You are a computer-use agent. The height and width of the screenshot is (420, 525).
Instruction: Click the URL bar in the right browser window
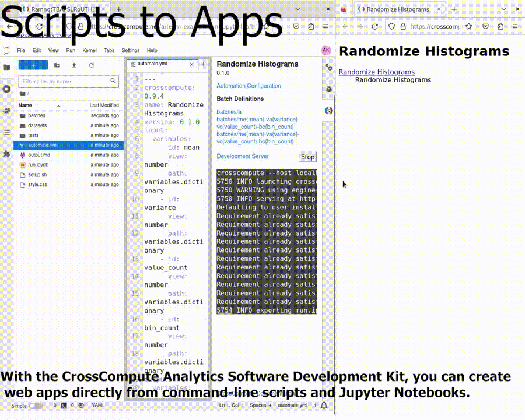[x=430, y=26]
